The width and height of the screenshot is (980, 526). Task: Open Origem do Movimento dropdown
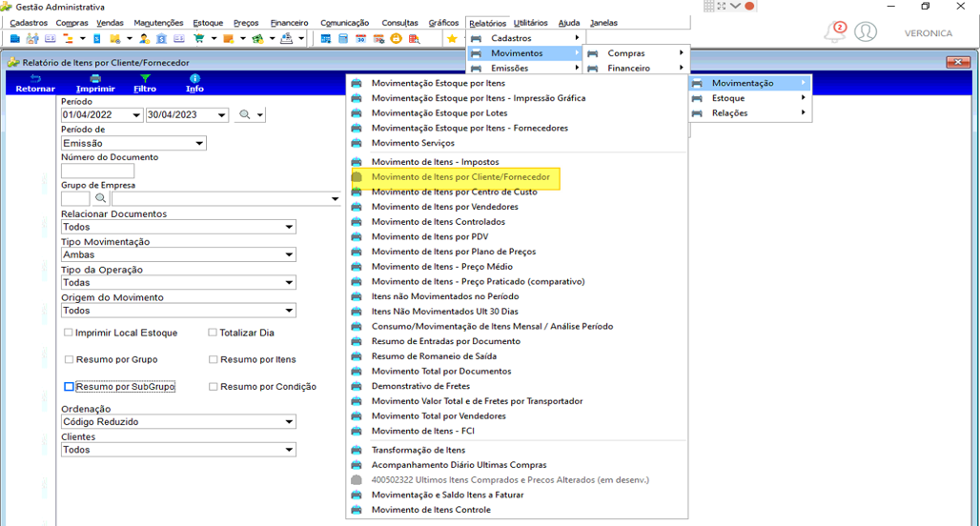tap(289, 311)
